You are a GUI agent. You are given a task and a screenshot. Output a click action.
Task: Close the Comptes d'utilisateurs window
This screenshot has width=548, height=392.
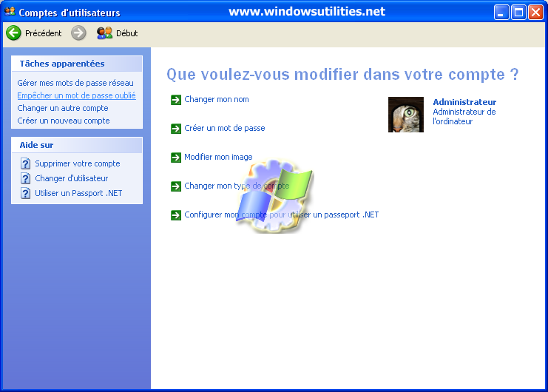(x=535, y=13)
